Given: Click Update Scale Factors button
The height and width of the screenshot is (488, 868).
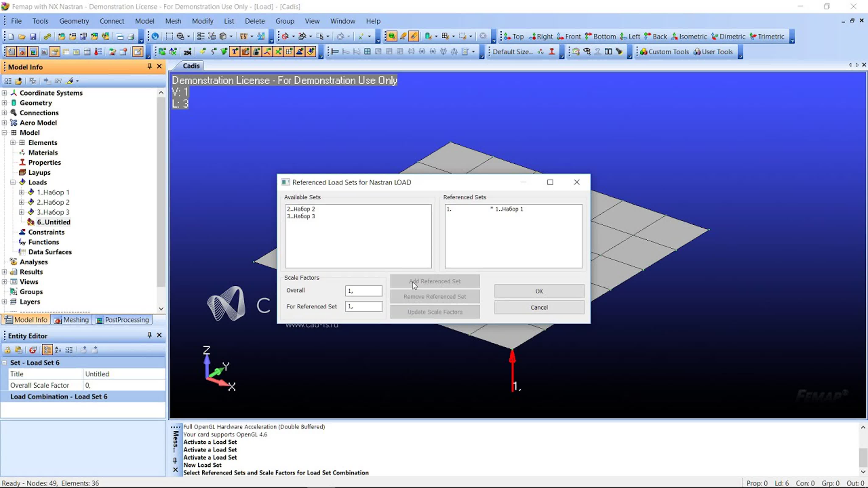Looking at the screenshot, I should point(435,312).
